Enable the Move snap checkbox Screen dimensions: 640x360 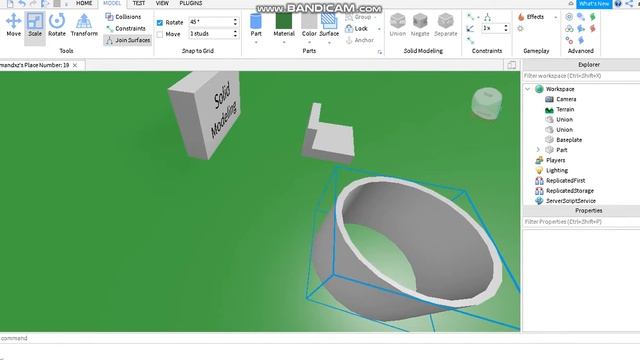point(160,34)
